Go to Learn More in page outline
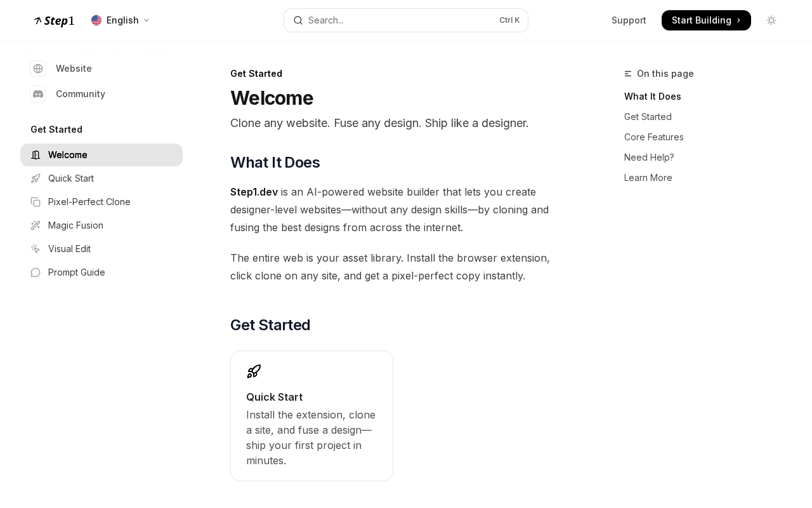Viewport: 812px width, 508px height. click(648, 178)
